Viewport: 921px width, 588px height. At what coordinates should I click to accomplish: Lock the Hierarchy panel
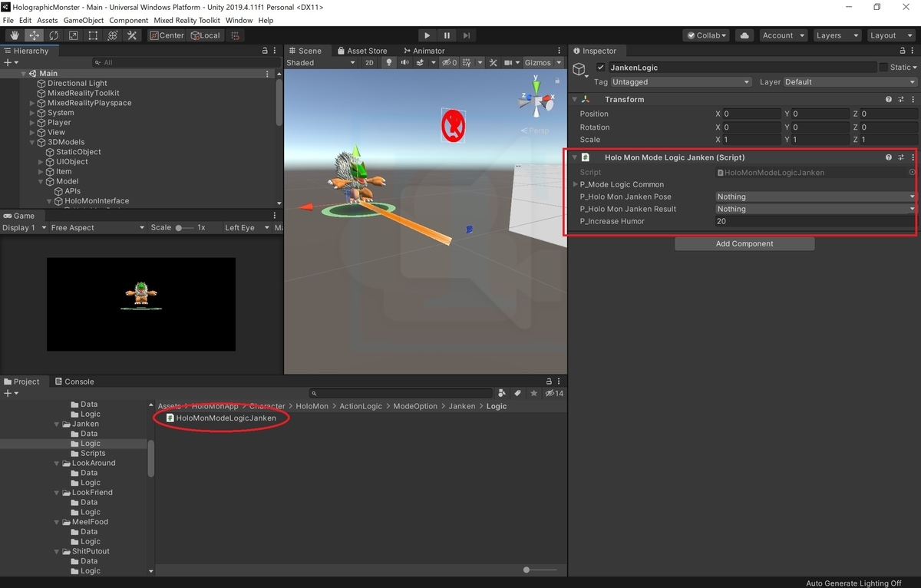[x=265, y=51]
